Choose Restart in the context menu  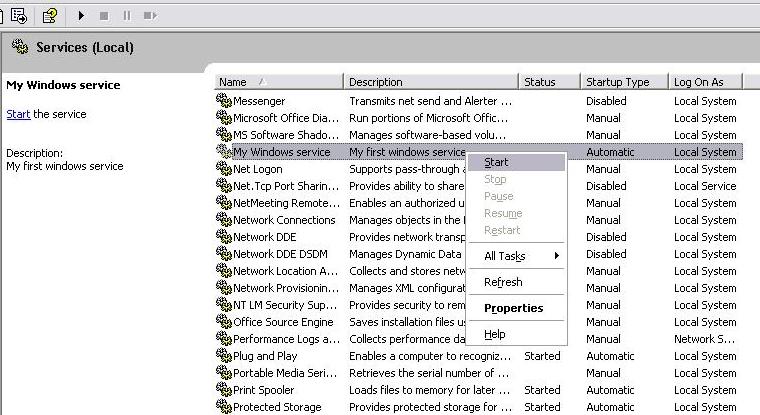coord(517,230)
